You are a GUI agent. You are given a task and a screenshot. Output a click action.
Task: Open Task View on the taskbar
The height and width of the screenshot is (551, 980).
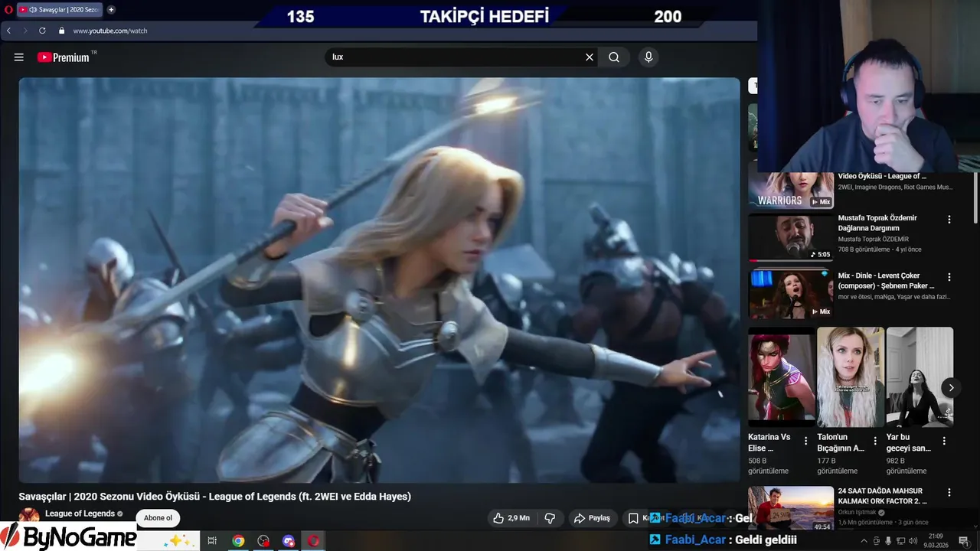tap(212, 541)
